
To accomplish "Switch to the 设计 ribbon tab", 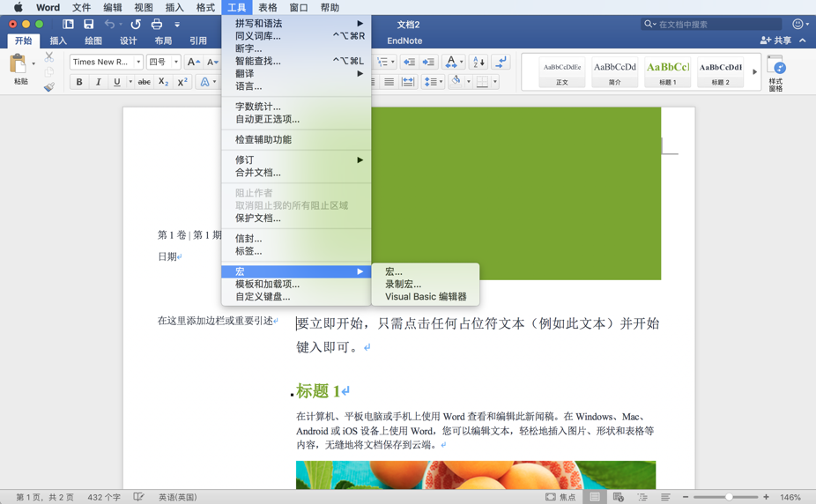I will [128, 41].
